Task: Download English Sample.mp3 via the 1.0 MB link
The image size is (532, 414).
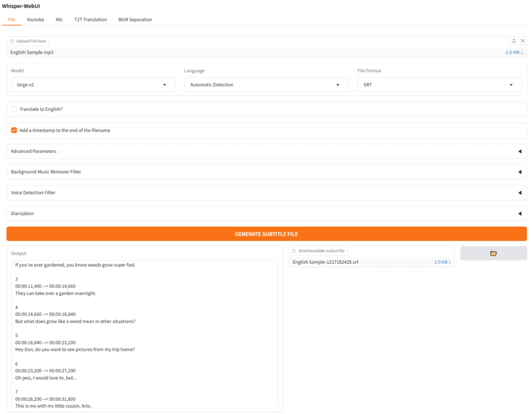Action: tap(514, 53)
